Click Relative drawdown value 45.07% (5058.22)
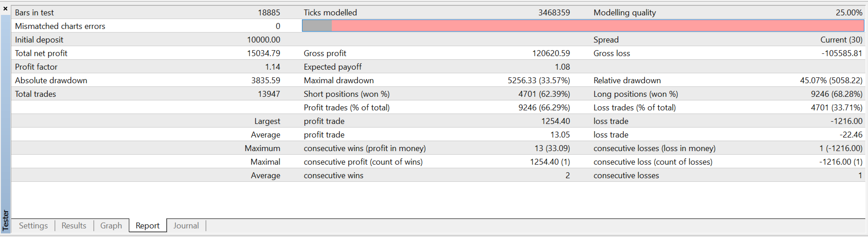868x237 pixels. (x=831, y=81)
